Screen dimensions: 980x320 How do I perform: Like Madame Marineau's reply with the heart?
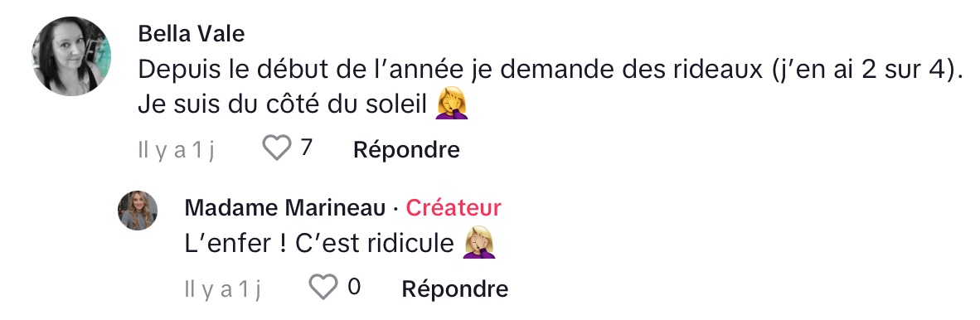pos(323,288)
